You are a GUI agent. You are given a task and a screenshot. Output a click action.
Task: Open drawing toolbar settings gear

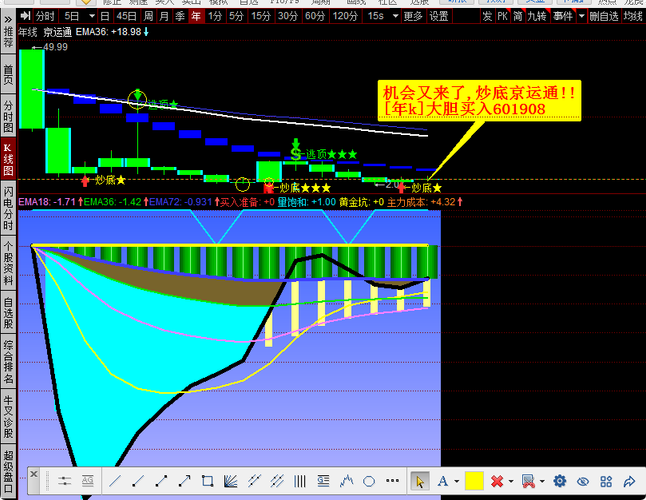559,481
